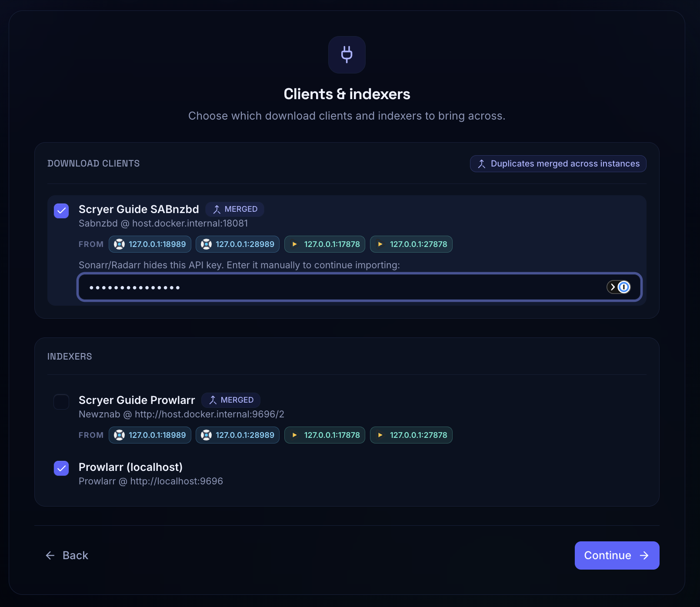Click MERGED badge beside Scryer Guide SABnzbd
Screen dimensions: 700x607
(x=235, y=209)
